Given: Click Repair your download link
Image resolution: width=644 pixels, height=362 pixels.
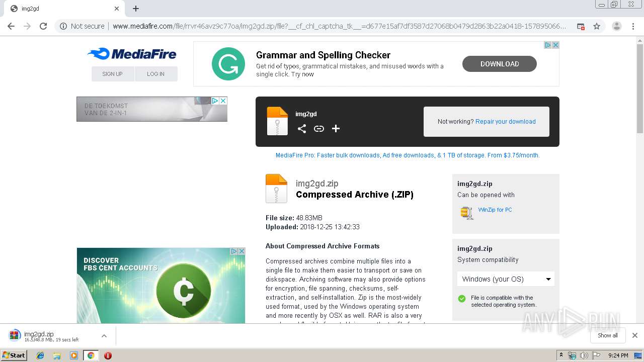Looking at the screenshot, I should coord(506,122).
